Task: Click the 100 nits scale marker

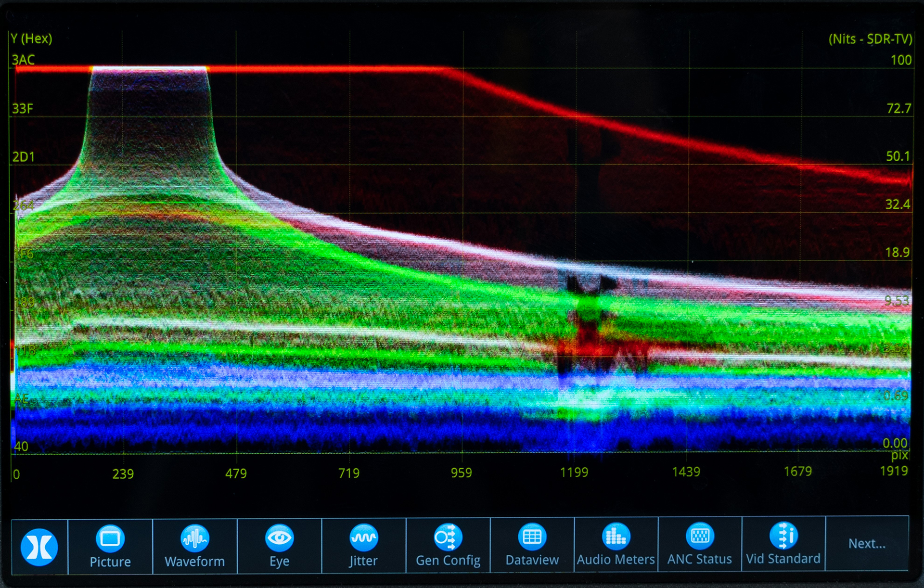Action: pyautogui.click(x=901, y=60)
